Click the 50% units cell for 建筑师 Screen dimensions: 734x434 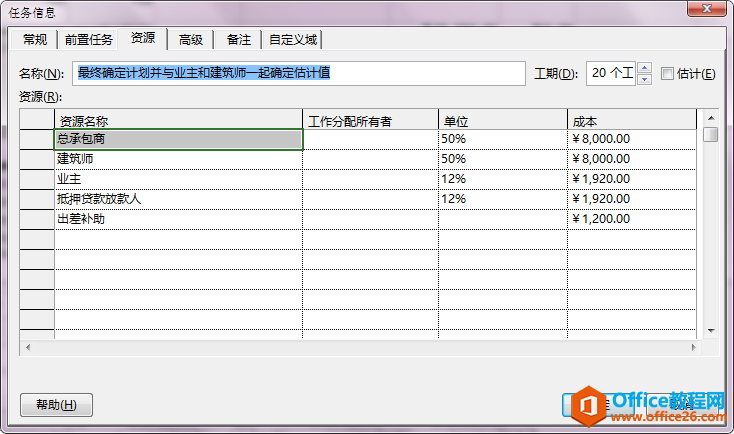[503, 159]
